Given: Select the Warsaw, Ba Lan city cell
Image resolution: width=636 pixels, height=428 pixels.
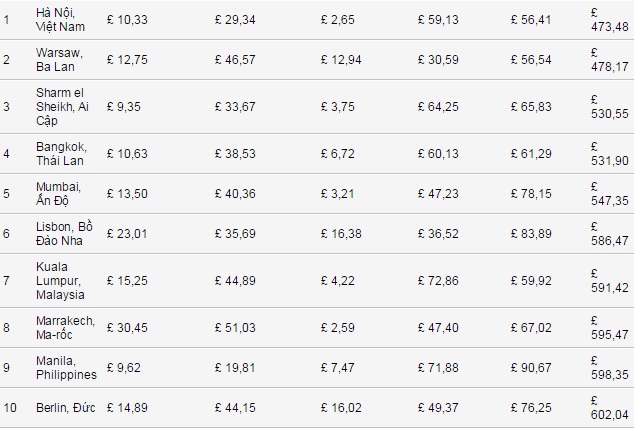Looking at the screenshot, I should (57, 60).
